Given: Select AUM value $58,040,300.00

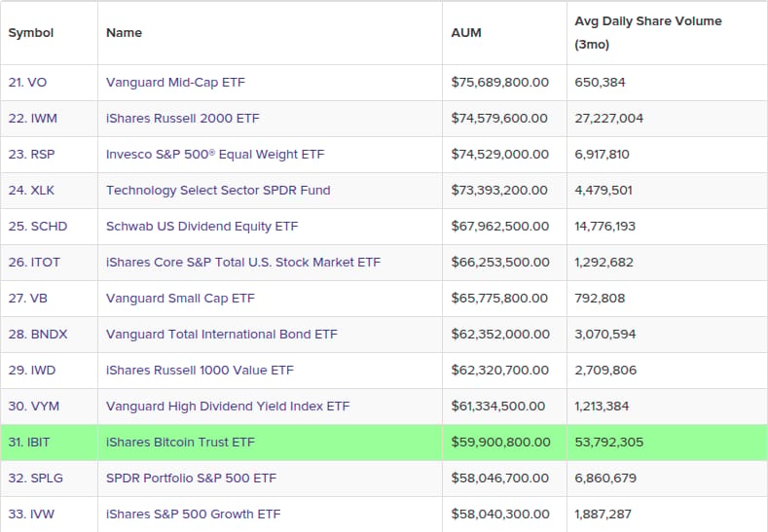Looking at the screenshot, I should click(x=500, y=514).
